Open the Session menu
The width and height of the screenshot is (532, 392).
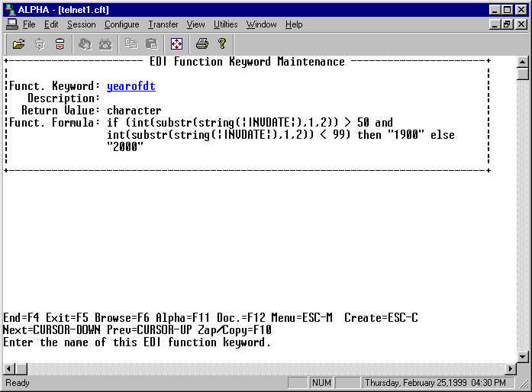pyautogui.click(x=81, y=24)
